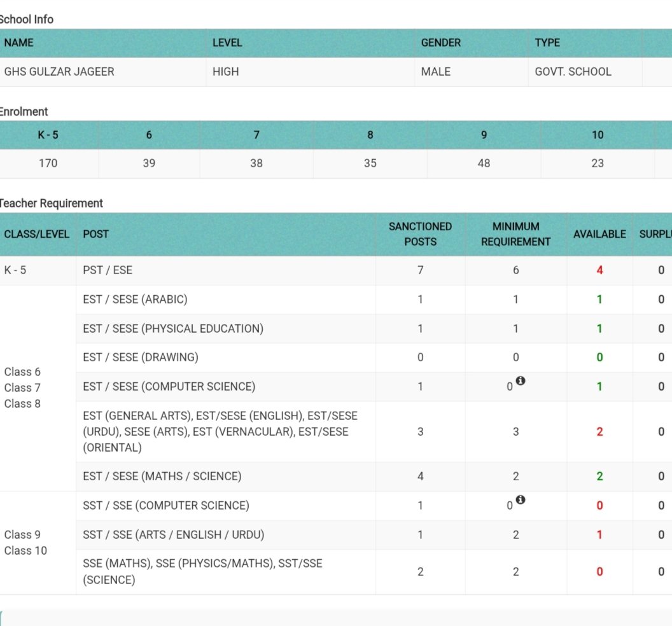Select SST / SSE (ARTS / ENGLISH / URDU) post
This screenshot has height=626, width=672.
pyautogui.click(x=174, y=535)
